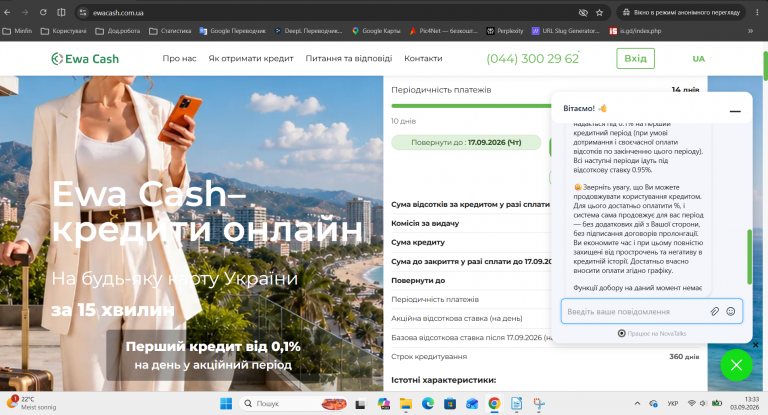
Task: Click Істотні характеристики heading
Action: pyautogui.click(x=443, y=380)
